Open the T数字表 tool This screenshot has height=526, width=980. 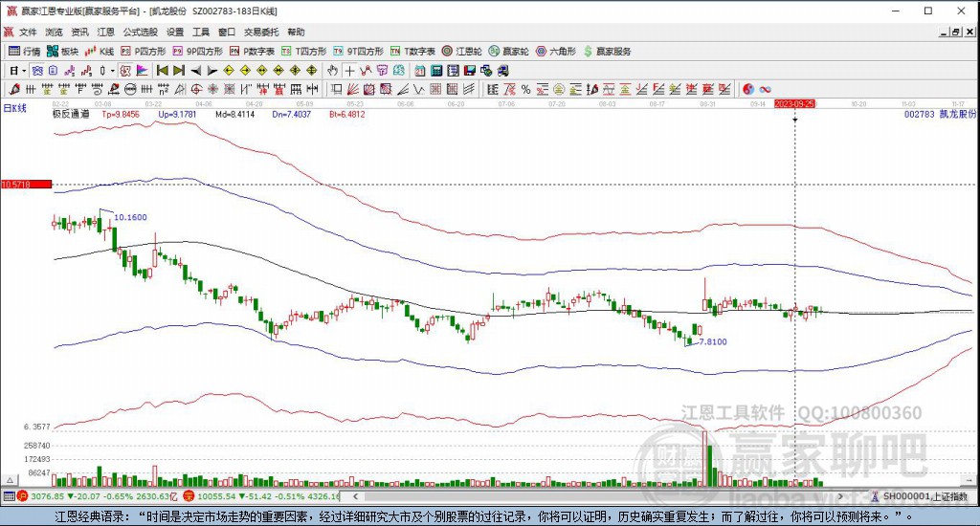point(412,52)
